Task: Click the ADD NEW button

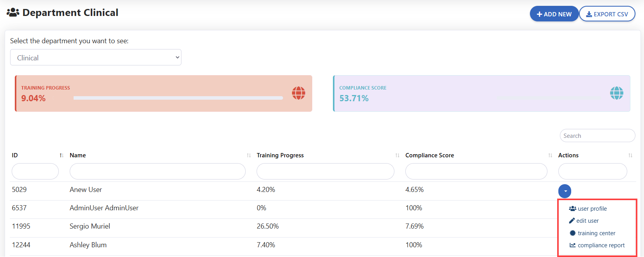Action: click(x=554, y=14)
